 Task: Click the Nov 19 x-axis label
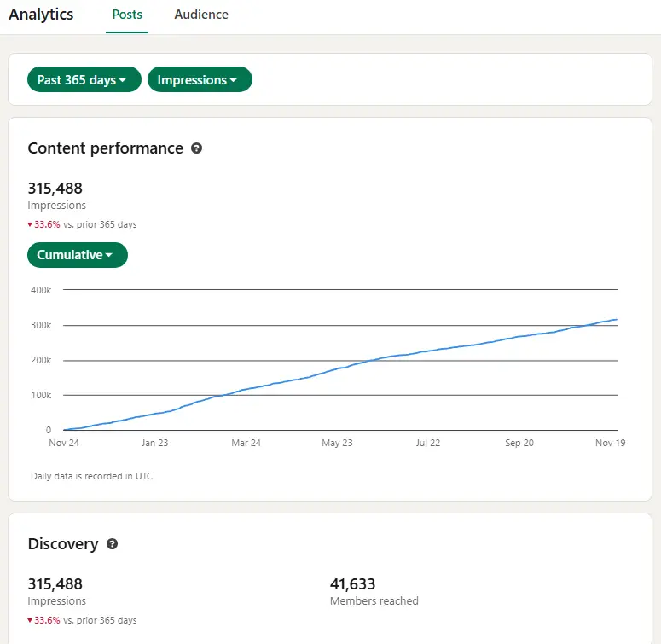tap(610, 444)
